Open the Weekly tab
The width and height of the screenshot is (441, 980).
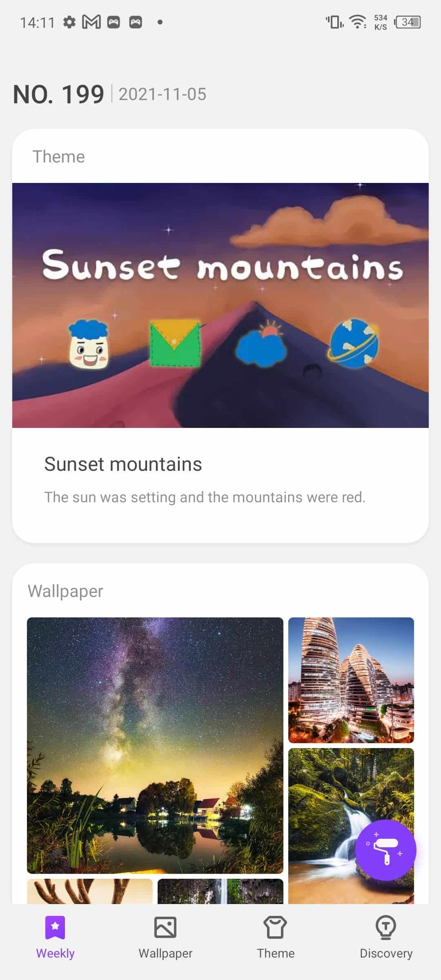(x=55, y=937)
